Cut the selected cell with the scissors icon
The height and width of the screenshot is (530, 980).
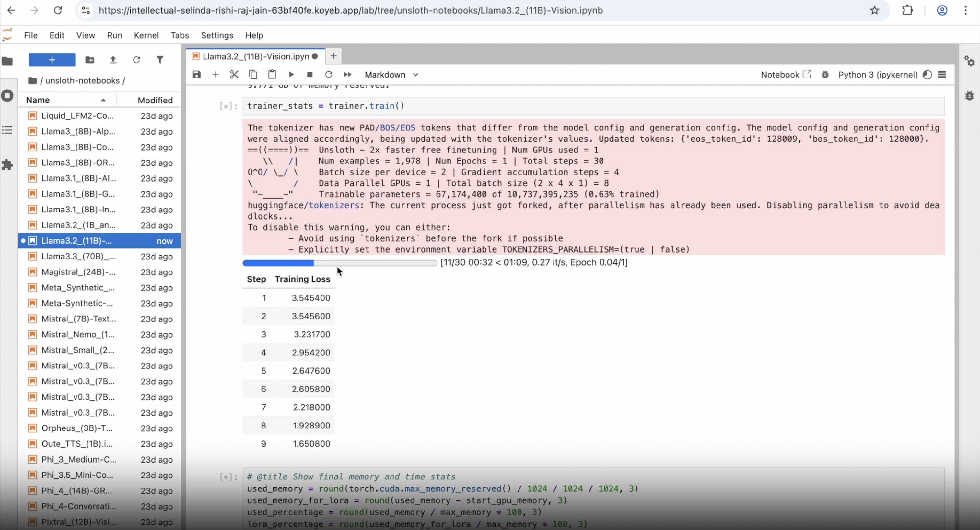click(234, 75)
